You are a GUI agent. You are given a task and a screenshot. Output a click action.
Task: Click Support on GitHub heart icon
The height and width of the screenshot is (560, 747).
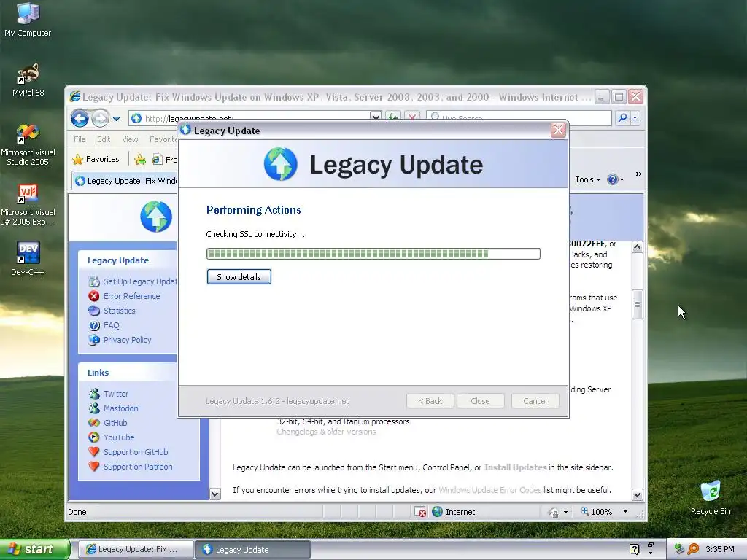[x=94, y=452]
